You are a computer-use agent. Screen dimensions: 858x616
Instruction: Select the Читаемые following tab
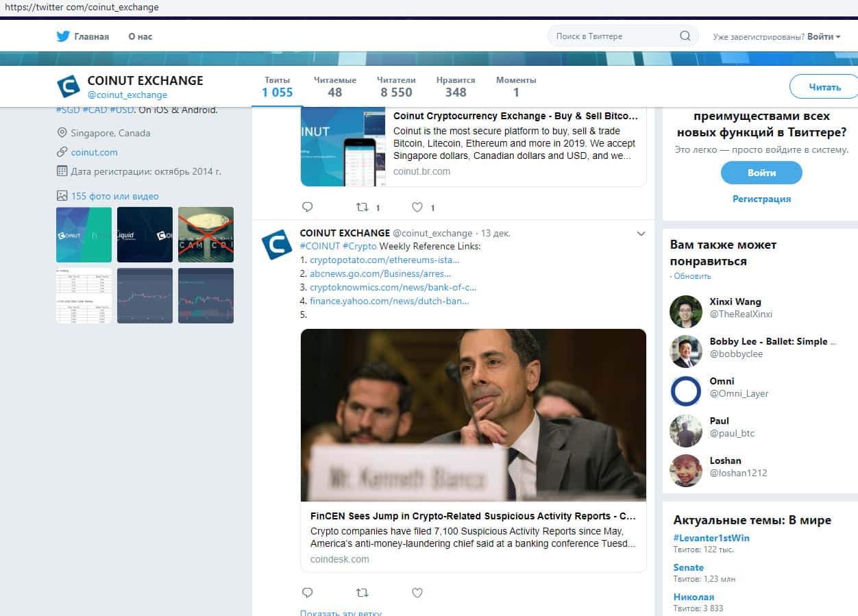[x=334, y=86]
